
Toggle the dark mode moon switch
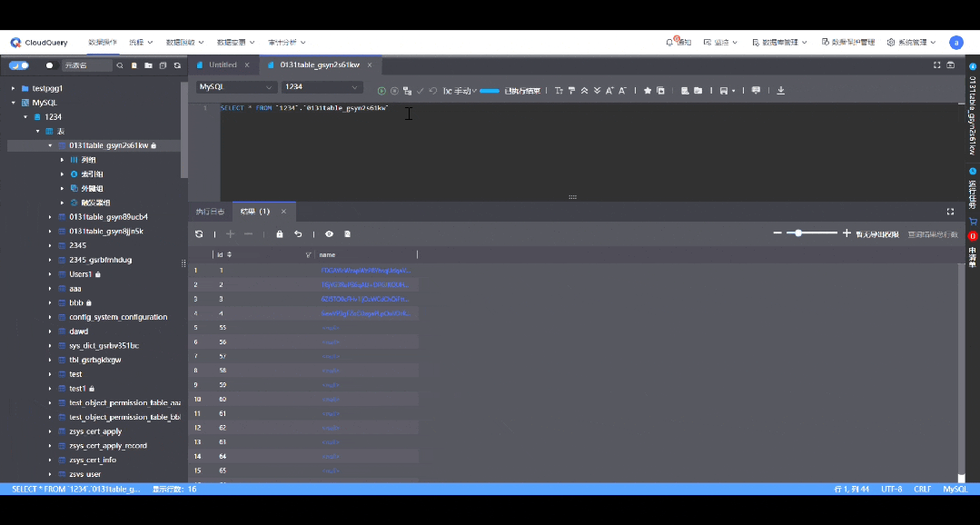[19, 65]
